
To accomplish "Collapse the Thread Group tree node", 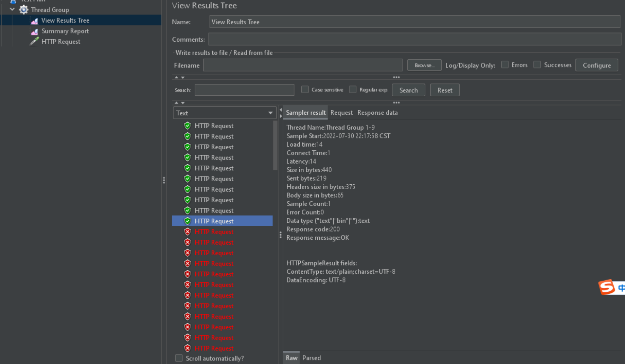I will point(12,10).
